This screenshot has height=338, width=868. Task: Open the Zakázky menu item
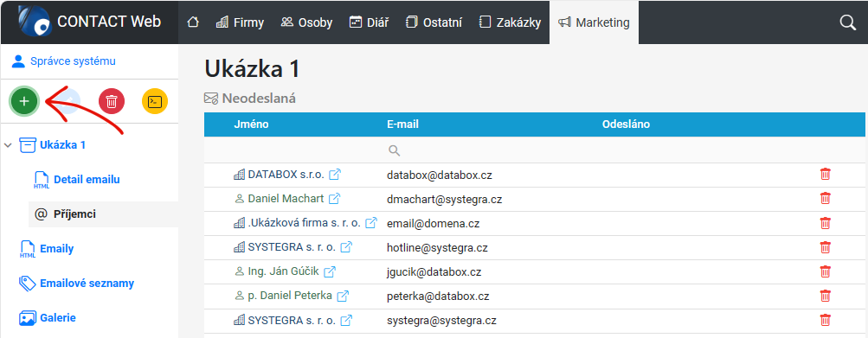click(x=510, y=22)
